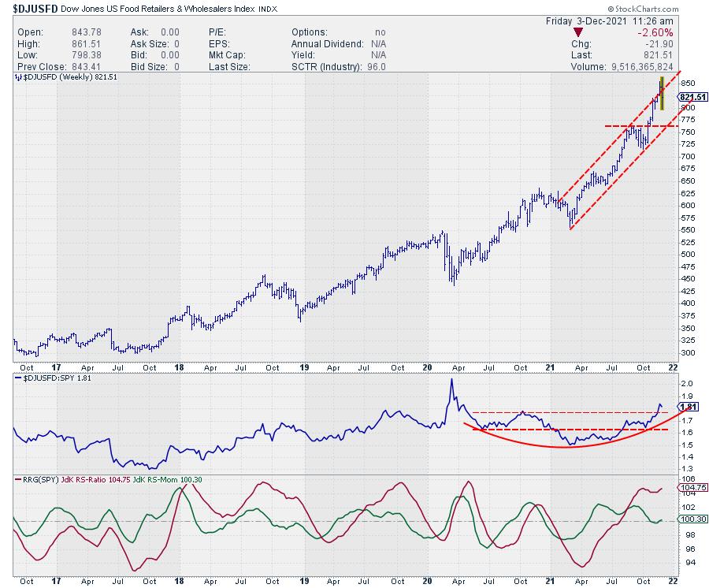Click the red down-arrow change indicator

pyautogui.click(x=579, y=32)
